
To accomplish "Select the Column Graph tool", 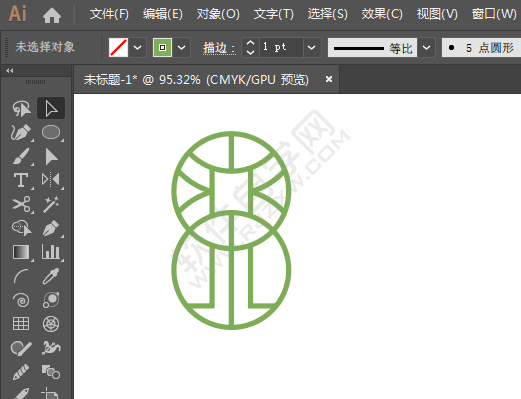I will point(51,252).
